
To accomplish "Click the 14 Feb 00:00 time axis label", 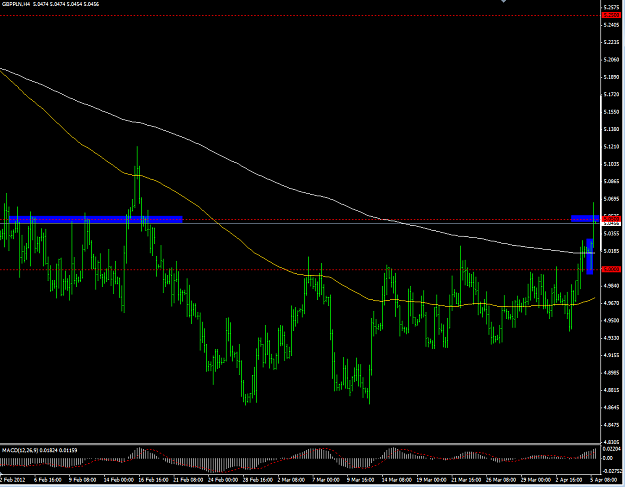I will pos(118,480).
